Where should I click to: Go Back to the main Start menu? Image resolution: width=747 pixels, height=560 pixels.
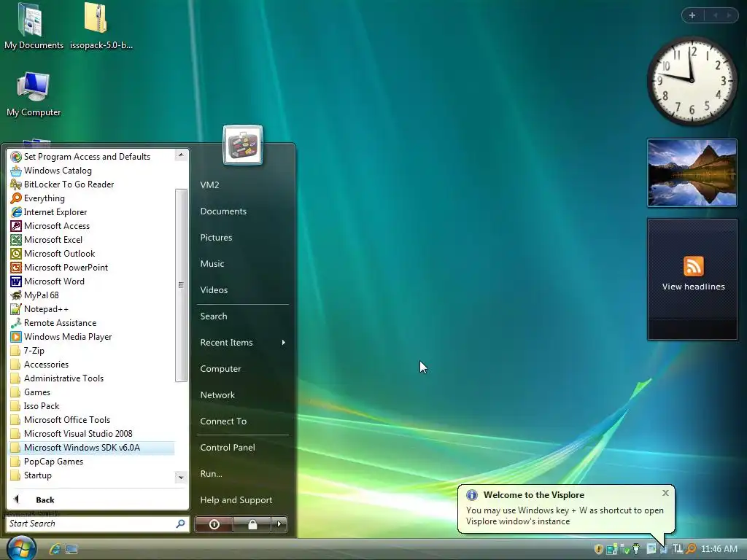click(x=98, y=499)
